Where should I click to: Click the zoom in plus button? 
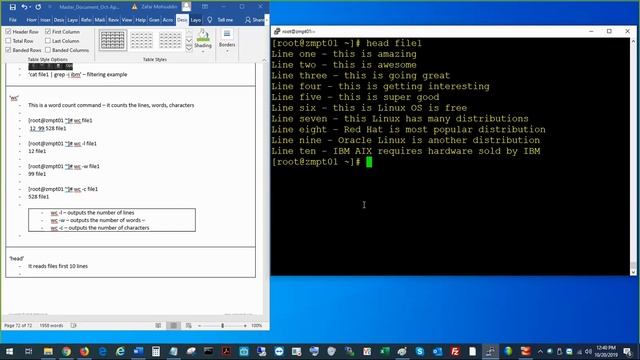click(245, 326)
